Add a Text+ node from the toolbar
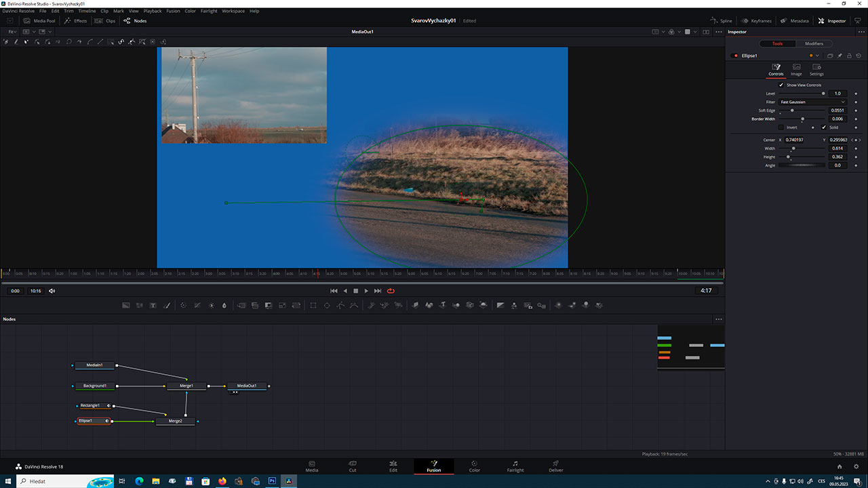The image size is (868, 488). pyautogui.click(x=153, y=306)
